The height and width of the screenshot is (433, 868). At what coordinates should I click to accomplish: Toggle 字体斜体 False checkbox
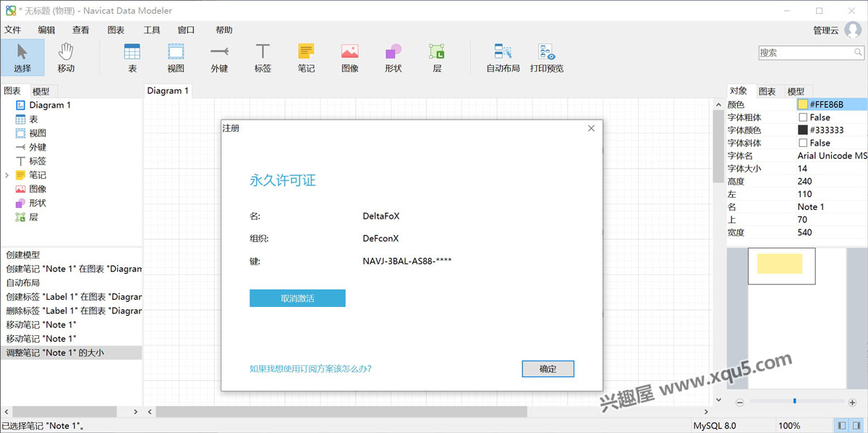pos(803,143)
